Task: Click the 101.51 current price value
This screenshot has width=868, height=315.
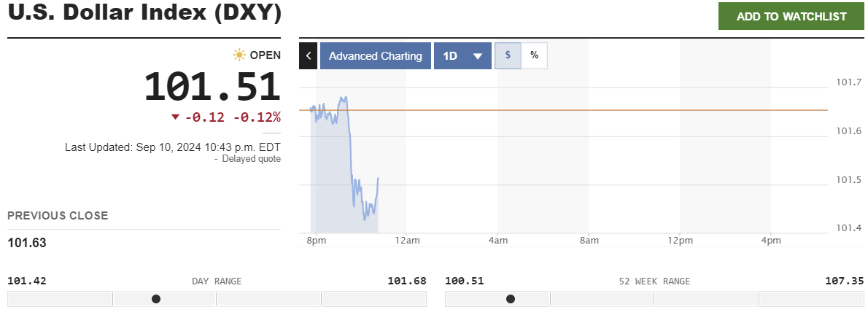Action: coord(212,86)
